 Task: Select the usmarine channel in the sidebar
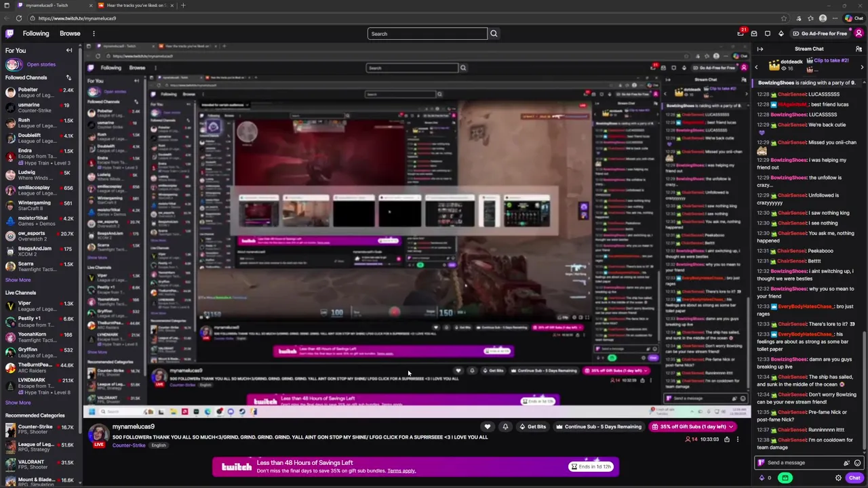39,108
